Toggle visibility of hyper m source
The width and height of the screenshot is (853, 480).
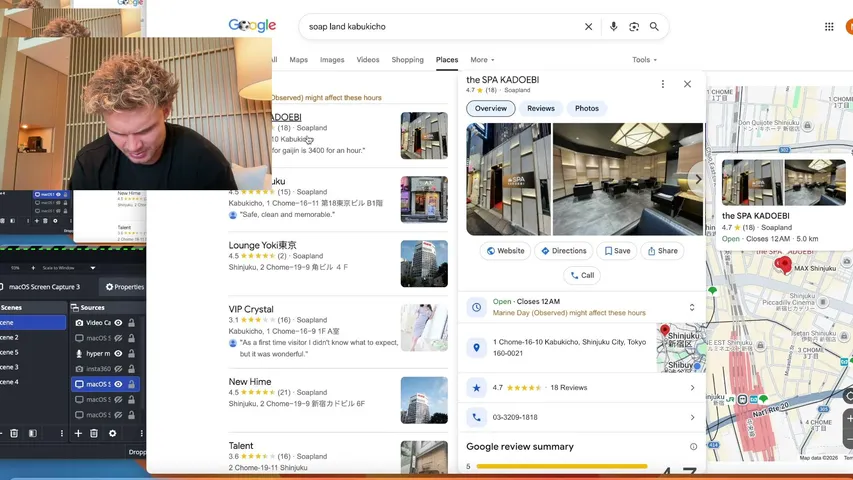point(118,353)
